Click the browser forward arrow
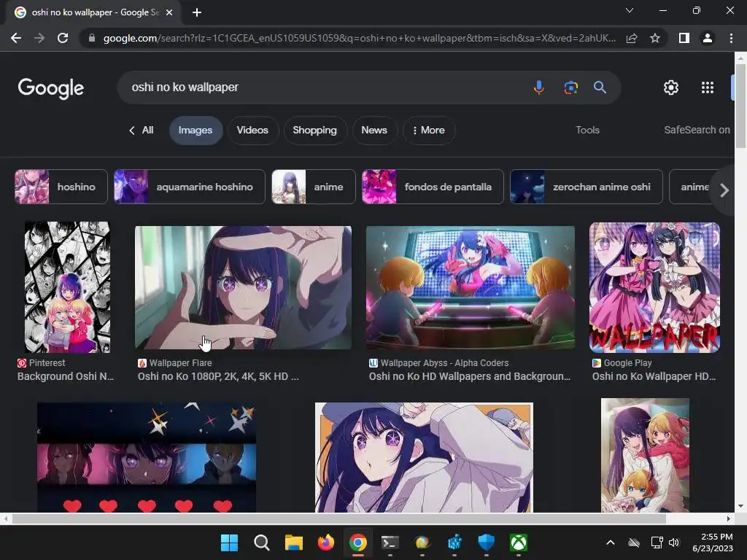 39,38
